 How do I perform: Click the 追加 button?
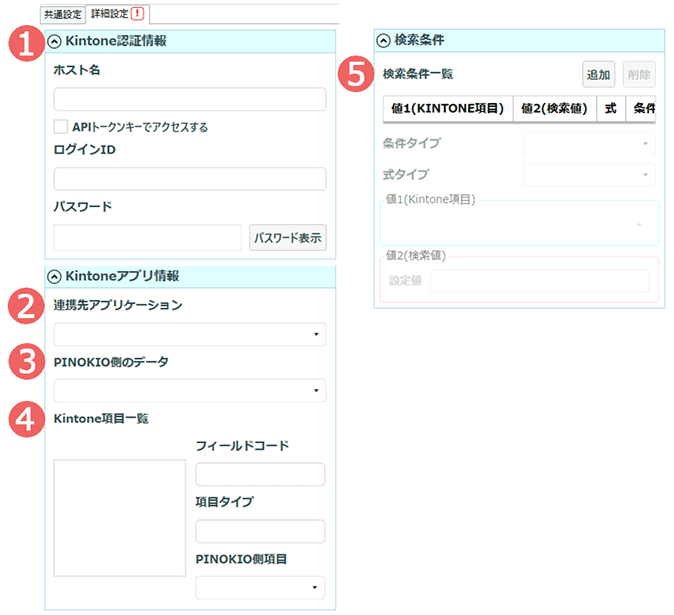point(598,74)
